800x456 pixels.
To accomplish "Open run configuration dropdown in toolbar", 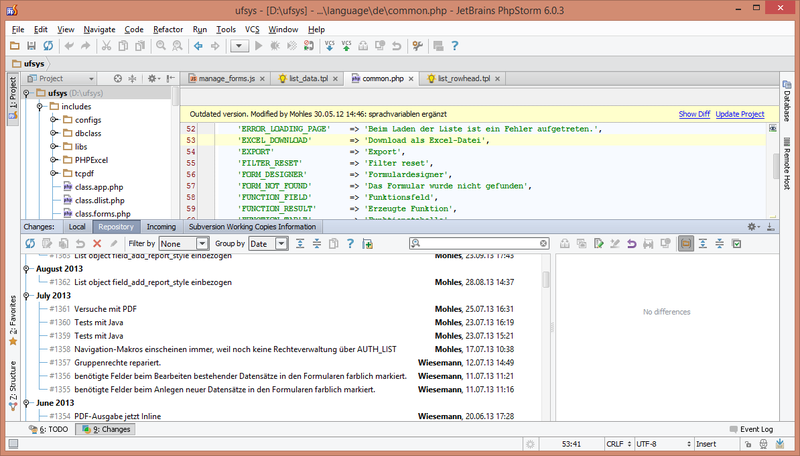I will (x=239, y=46).
